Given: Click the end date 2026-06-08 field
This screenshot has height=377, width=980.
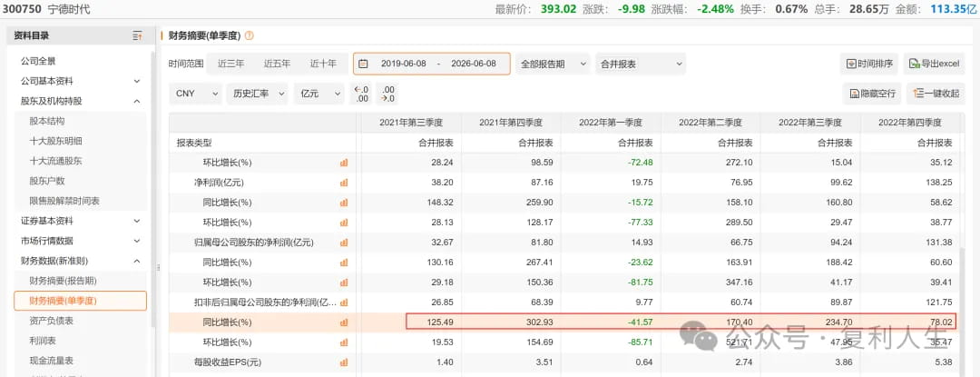Looking at the screenshot, I should [473, 64].
